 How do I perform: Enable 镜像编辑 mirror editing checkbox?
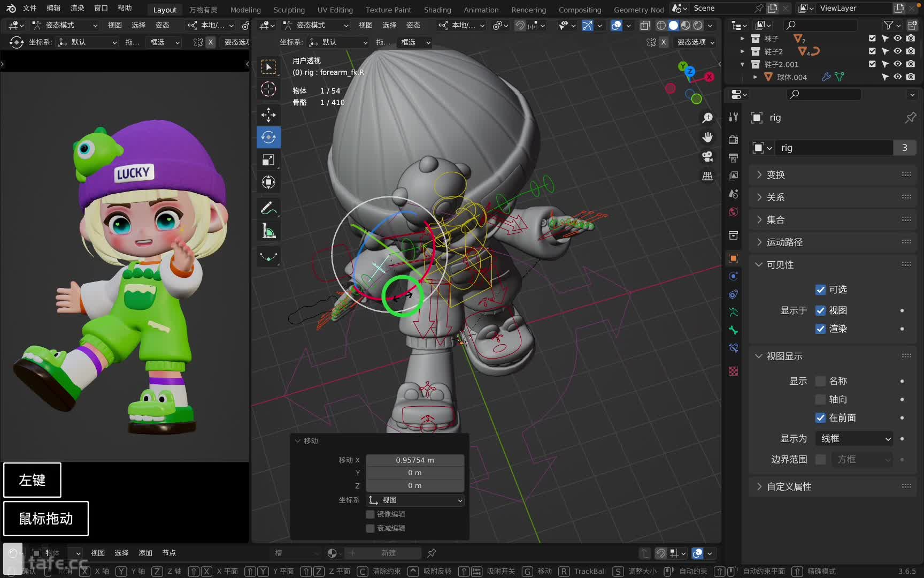[370, 514]
